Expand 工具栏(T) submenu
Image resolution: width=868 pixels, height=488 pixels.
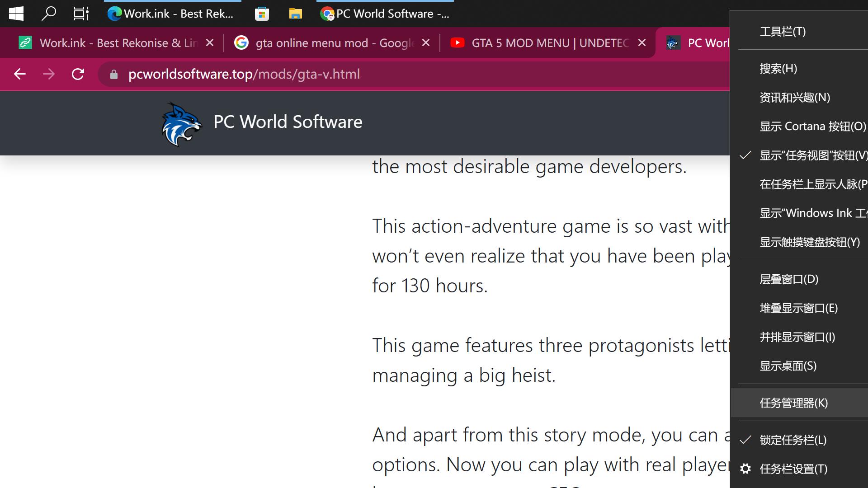pyautogui.click(x=783, y=32)
